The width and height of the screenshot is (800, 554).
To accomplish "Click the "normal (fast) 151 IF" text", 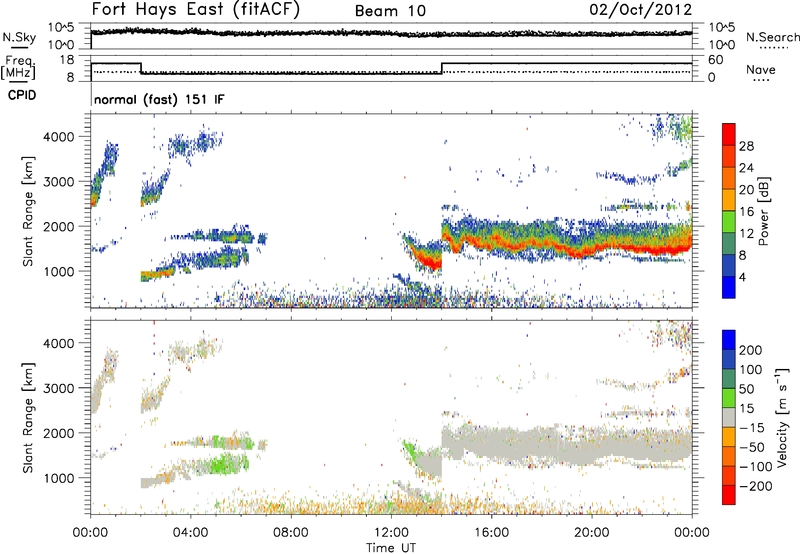I will point(159,99).
